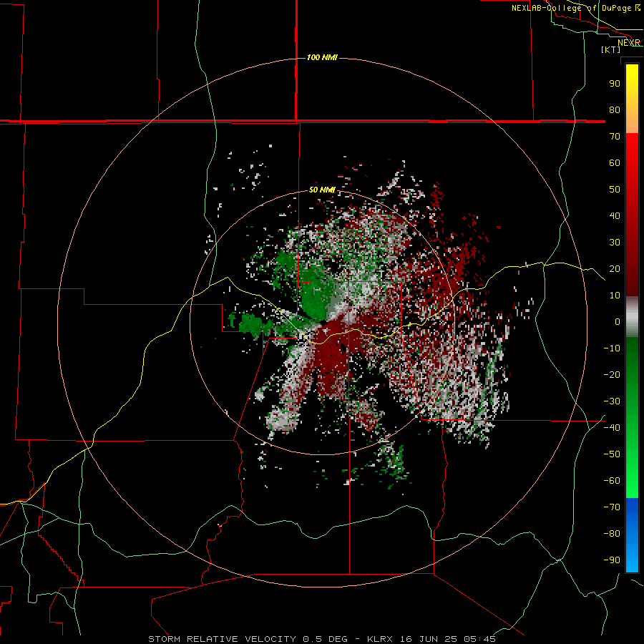644x644 pixels.
Task: Select the gray zero-velocity segment of color bar
Action: pos(632,317)
